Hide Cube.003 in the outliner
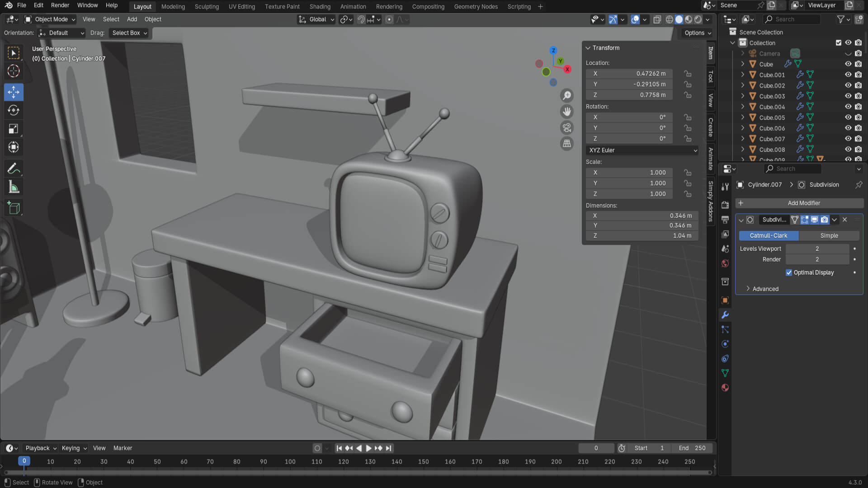 coord(848,96)
